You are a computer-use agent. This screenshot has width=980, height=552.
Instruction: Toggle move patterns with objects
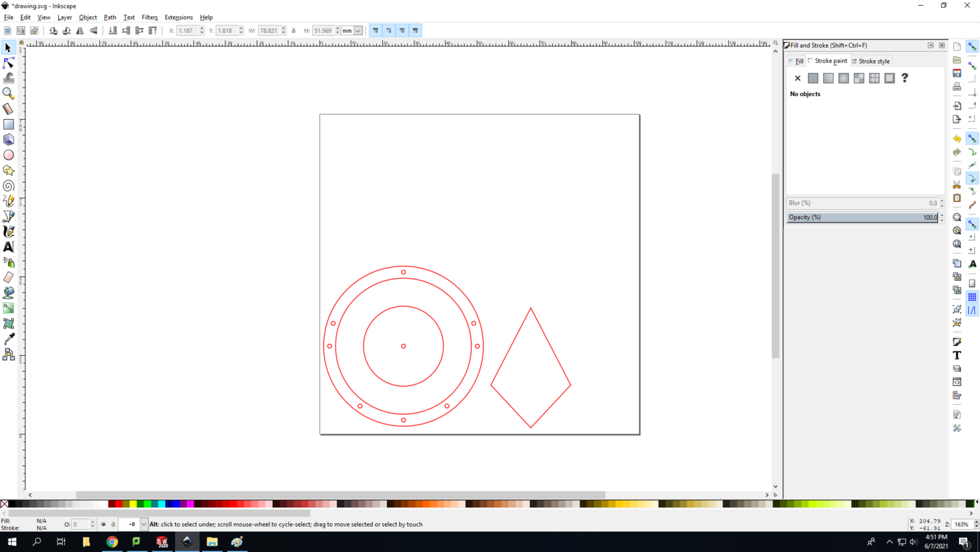point(415,31)
